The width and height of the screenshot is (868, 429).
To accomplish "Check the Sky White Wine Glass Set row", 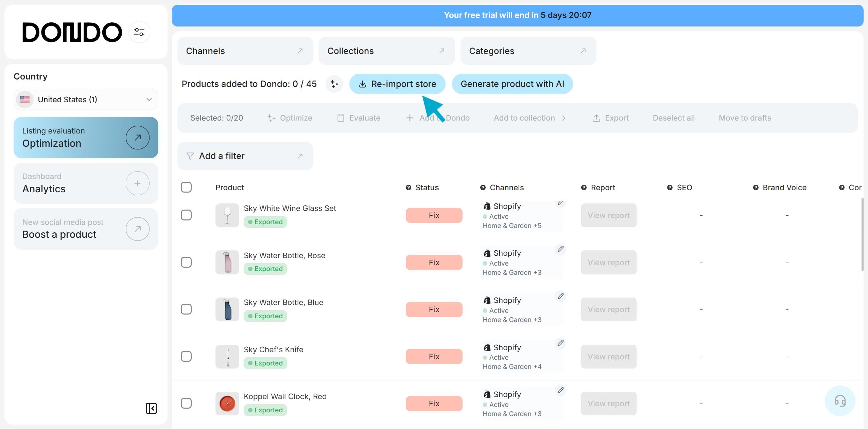I will [186, 215].
